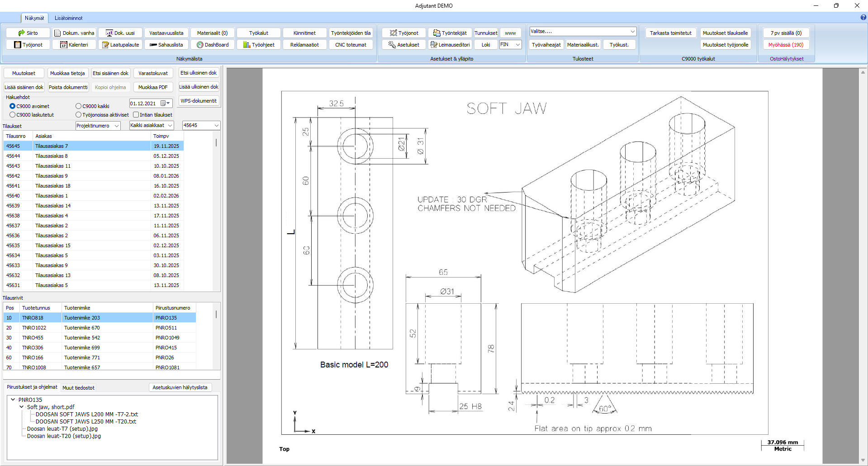Screen dimensions: 868x466
Task: Click the Piirustusnumero column header
Action: [x=175, y=308]
